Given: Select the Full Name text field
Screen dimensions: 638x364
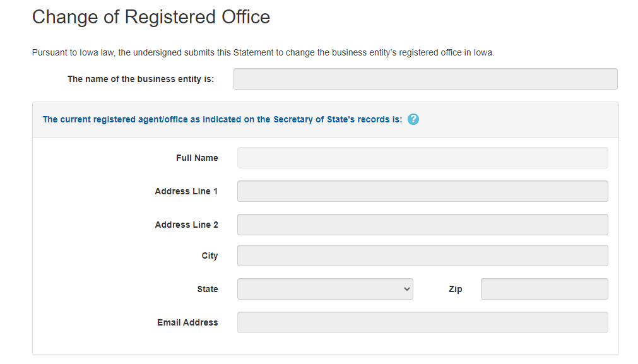Looking at the screenshot, I should pyautogui.click(x=422, y=158).
